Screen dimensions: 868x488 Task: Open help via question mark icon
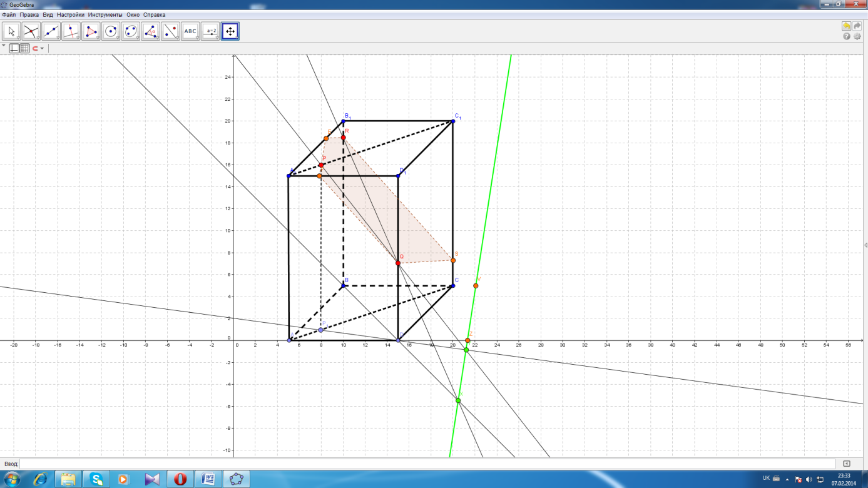pos(847,36)
